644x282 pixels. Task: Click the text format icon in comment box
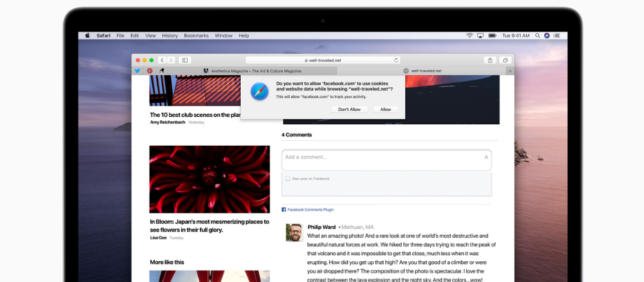coord(486,157)
